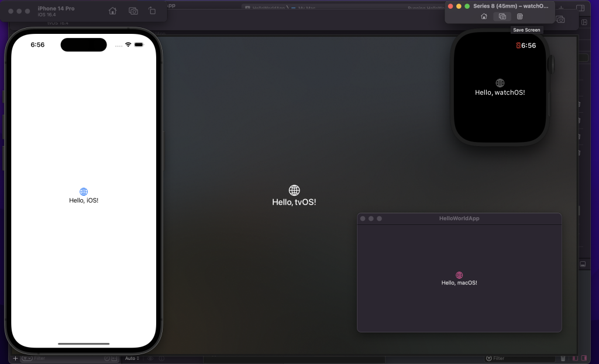Toggle the debug console pane icon bottom right
This screenshot has width=599, height=364.
(x=584, y=358)
